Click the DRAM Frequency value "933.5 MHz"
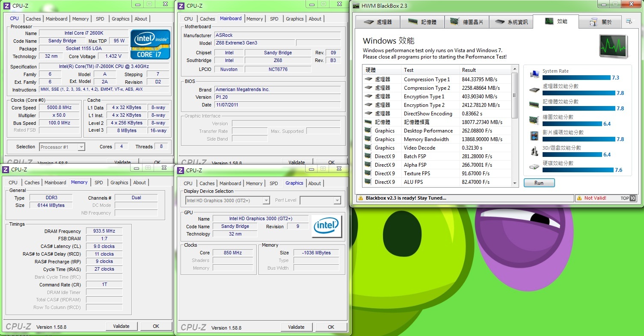This screenshot has height=336, width=644. click(104, 231)
